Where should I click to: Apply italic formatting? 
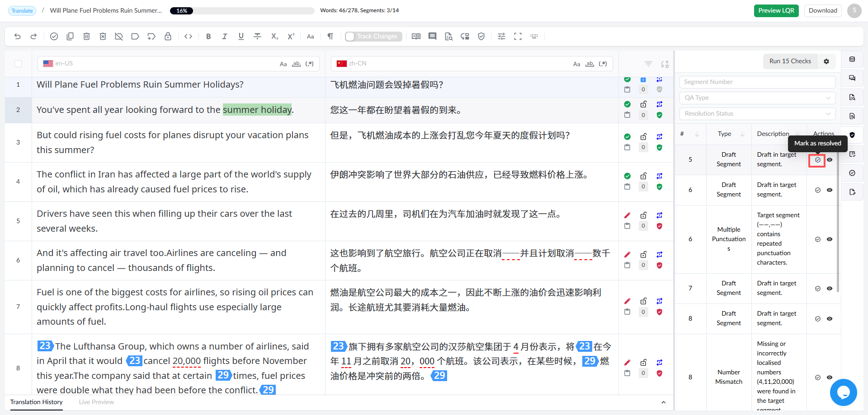(225, 37)
